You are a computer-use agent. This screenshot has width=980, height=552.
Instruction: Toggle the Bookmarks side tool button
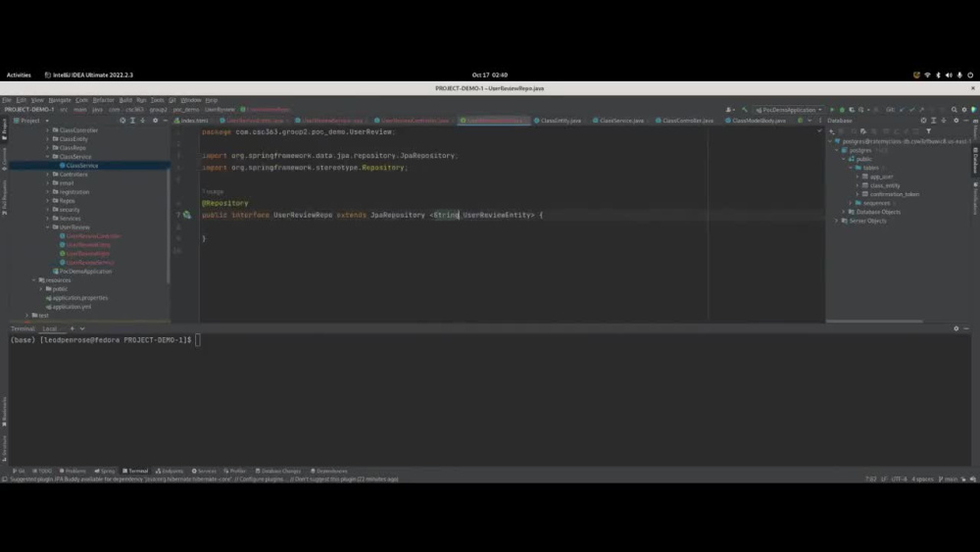(4, 411)
